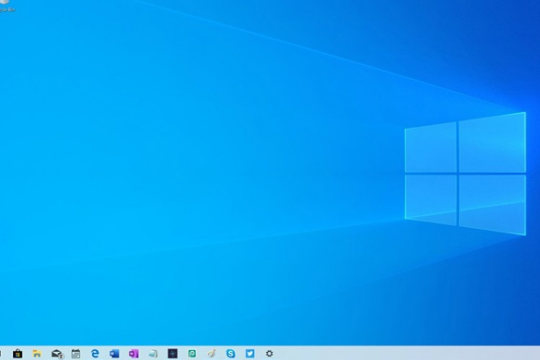Open OneNote from the taskbar
This screenshot has height=360, width=540.
(134, 353)
